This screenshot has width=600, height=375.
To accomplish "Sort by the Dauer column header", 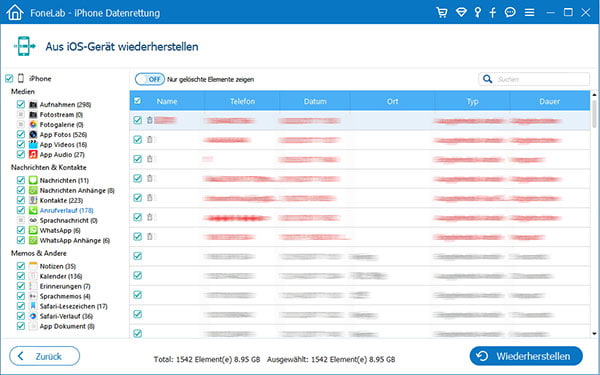I will tap(549, 101).
